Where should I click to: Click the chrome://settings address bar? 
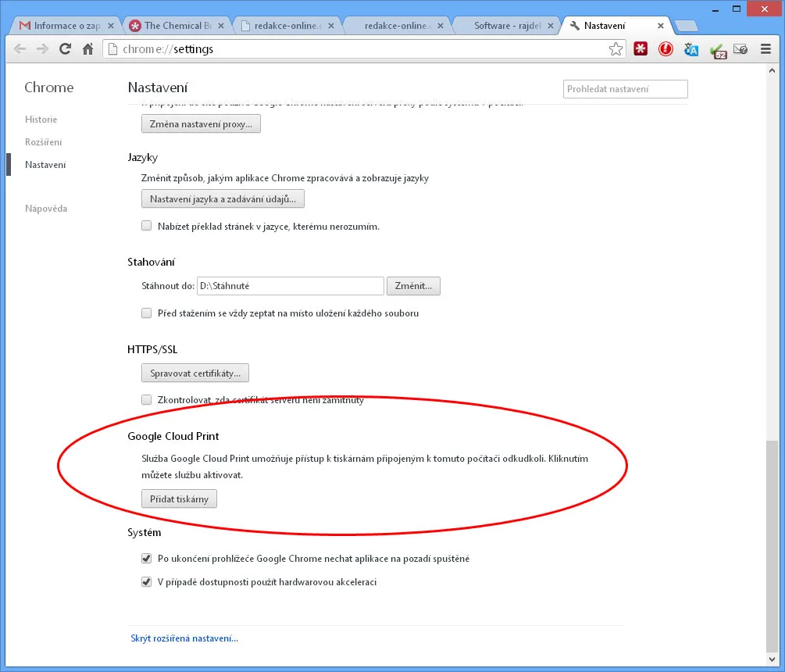click(x=365, y=49)
